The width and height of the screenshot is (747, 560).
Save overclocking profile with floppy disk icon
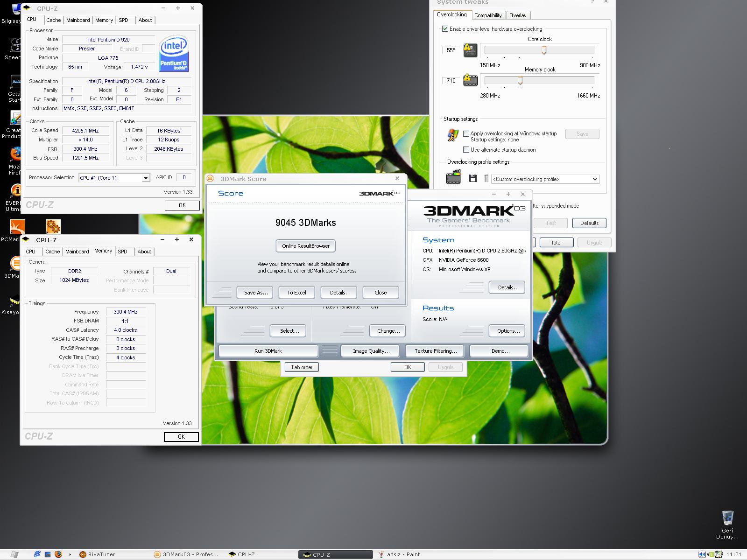pyautogui.click(x=473, y=178)
